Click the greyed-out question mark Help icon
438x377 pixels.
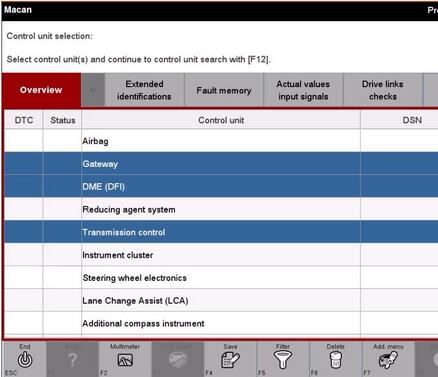(72, 360)
